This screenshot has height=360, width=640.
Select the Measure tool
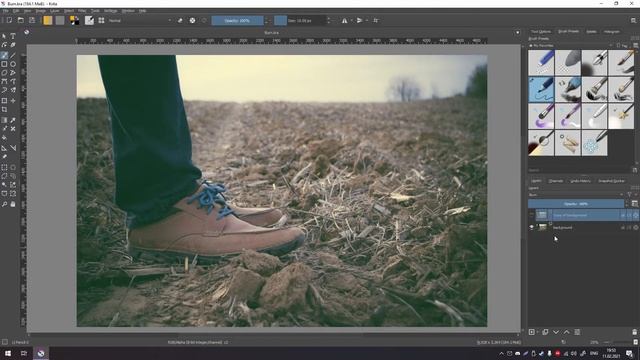click(13, 148)
